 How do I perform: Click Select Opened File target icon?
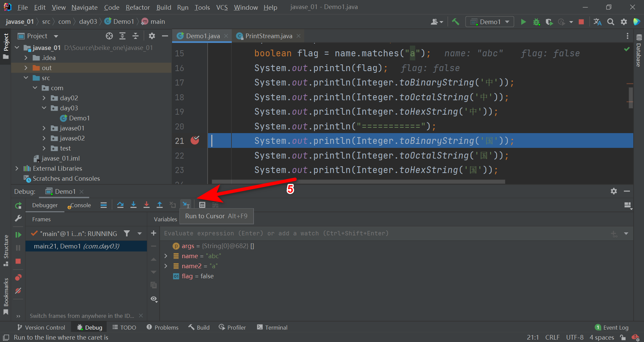pyautogui.click(x=109, y=36)
